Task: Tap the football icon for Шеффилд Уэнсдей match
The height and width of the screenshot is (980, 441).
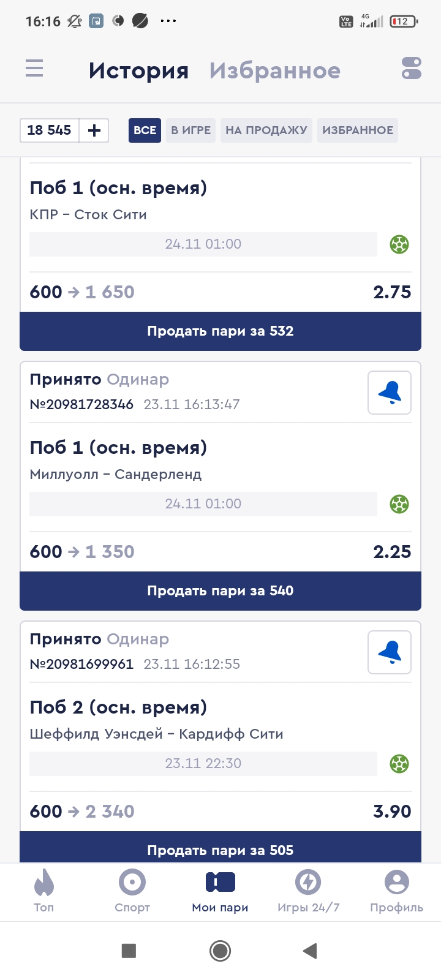Action: (x=399, y=764)
